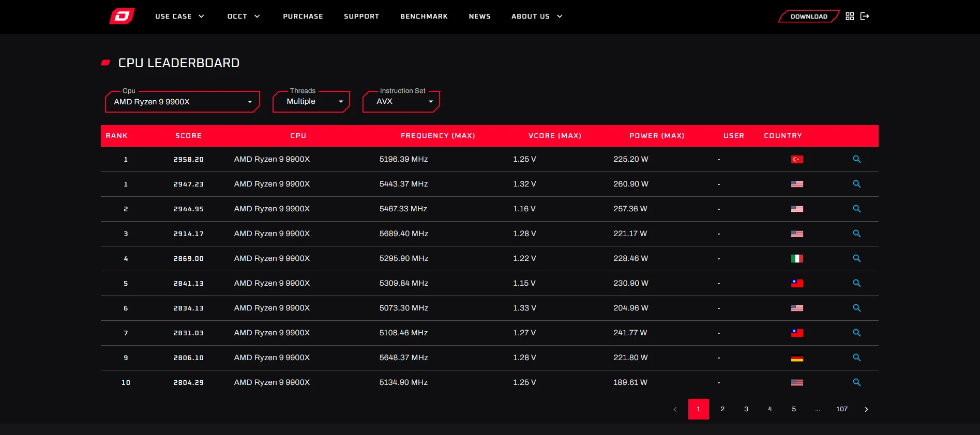
Task: Click Italy flag in the 2869.00 row
Action: click(797, 259)
